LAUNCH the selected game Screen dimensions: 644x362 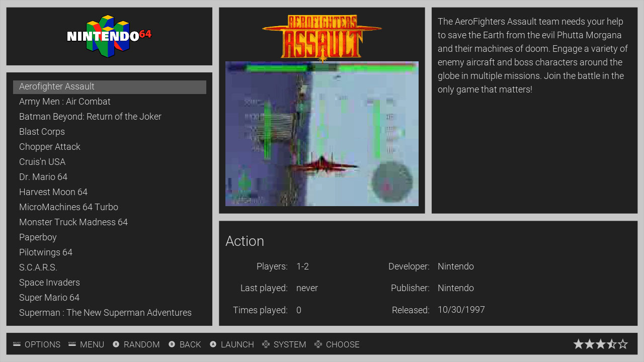point(237,344)
